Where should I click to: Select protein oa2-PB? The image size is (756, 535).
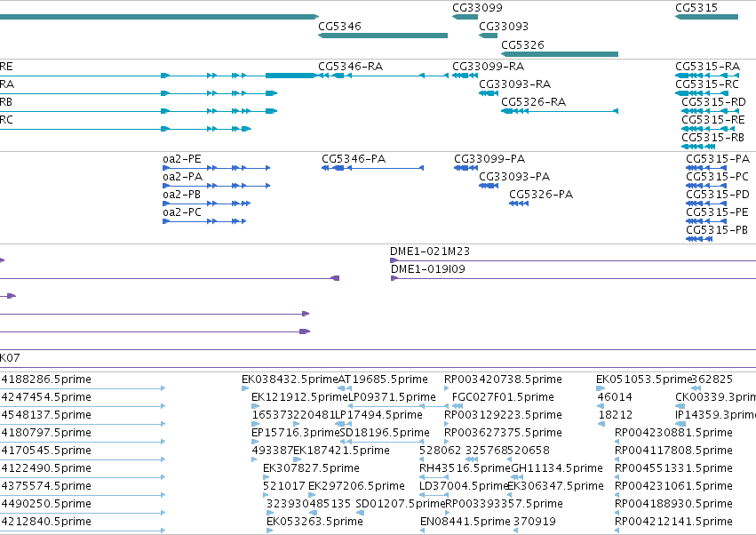pos(207,204)
